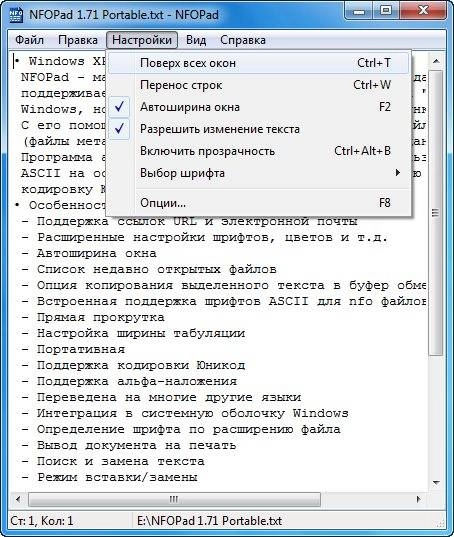Uncheck Разрешить изменение текста
The height and width of the screenshot is (537, 454).
[258, 129]
